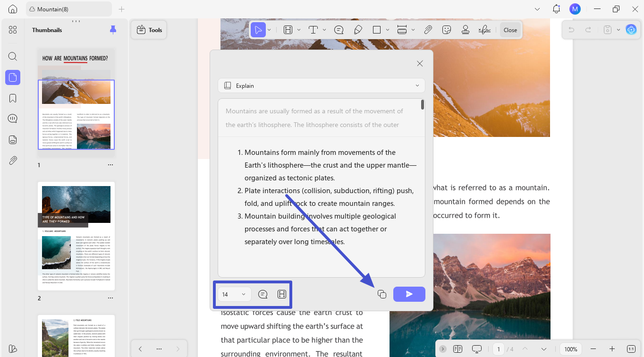Pin the Thumbnails panel
Image resolution: width=644 pixels, height=357 pixels.
pyautogui.click(x=113, y=30)
